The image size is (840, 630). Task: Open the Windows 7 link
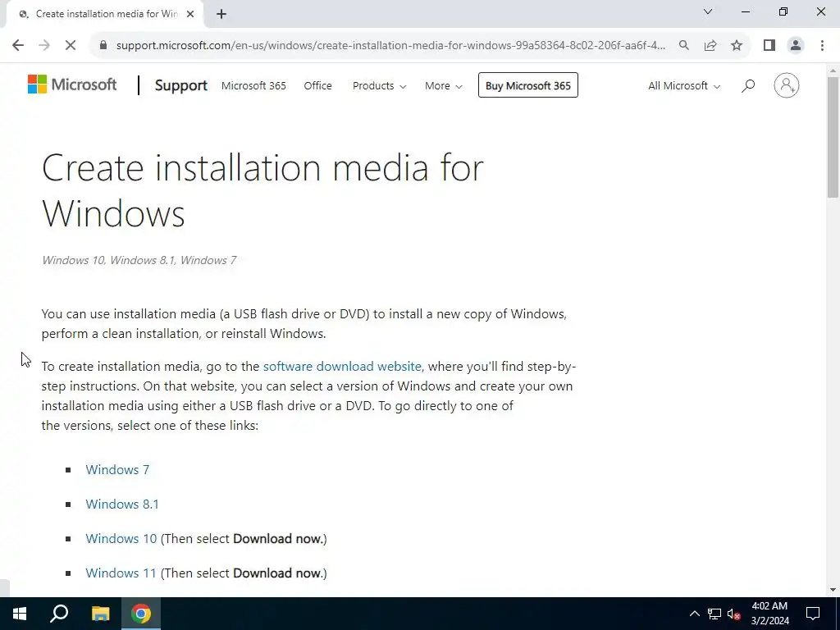click(x=117, y=470)
